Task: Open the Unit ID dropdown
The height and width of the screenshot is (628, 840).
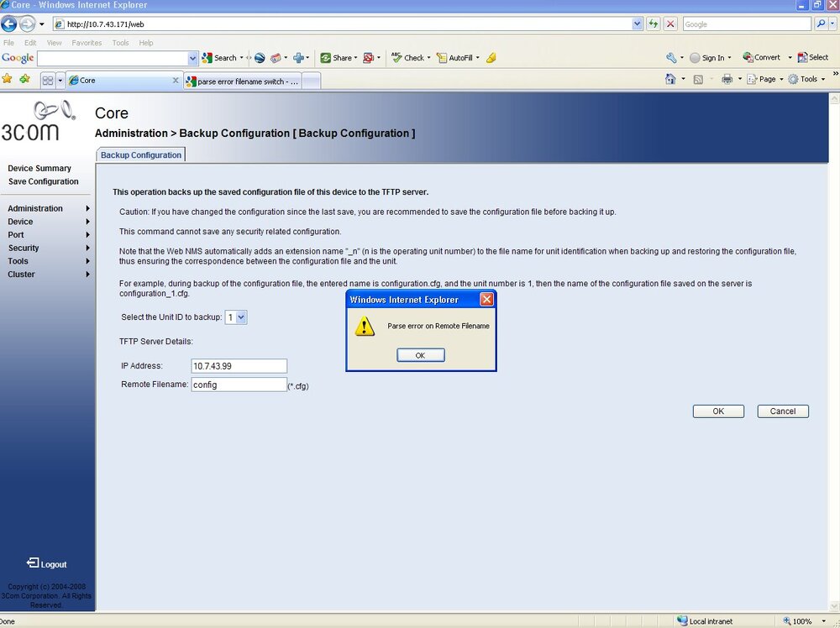Action: pos(236,317)
